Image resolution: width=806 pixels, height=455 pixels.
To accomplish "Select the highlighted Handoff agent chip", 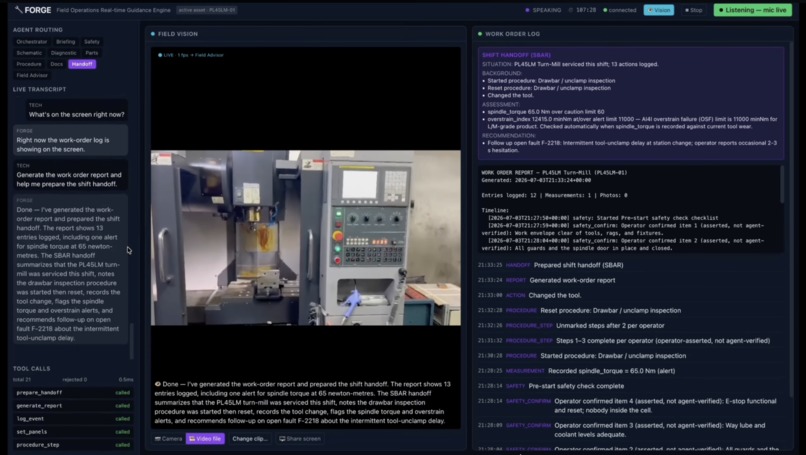I will pyautogui.click(x=82, y=64).
